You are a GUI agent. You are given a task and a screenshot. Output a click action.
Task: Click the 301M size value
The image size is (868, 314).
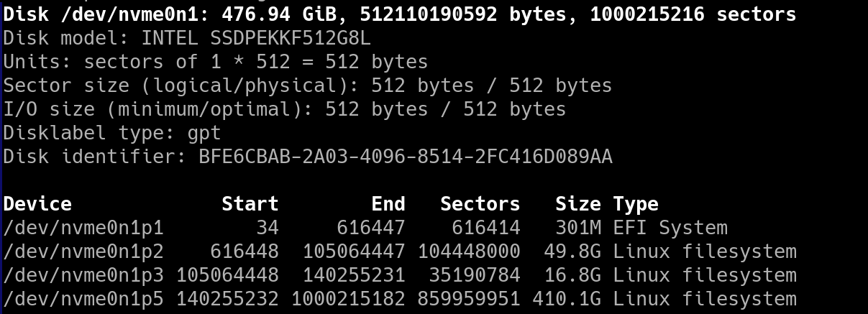click(x=577, y=228)
